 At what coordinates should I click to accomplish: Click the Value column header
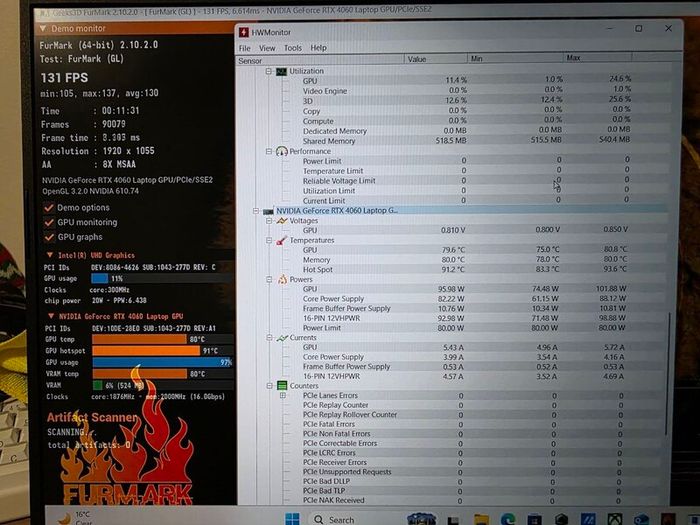(x=436, y=59)
